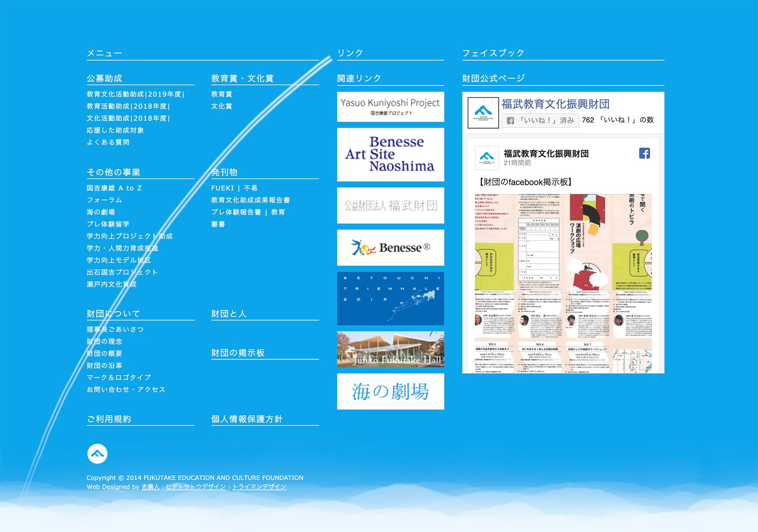Open 福武教育文化振興財団 Facebook page title link

pyautogui.click(x=555, y=104)
